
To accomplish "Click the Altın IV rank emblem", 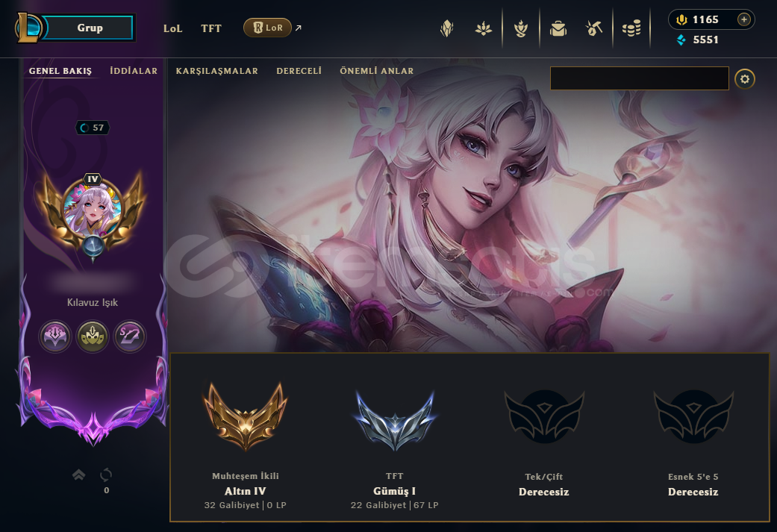I will tap(246, 416).
